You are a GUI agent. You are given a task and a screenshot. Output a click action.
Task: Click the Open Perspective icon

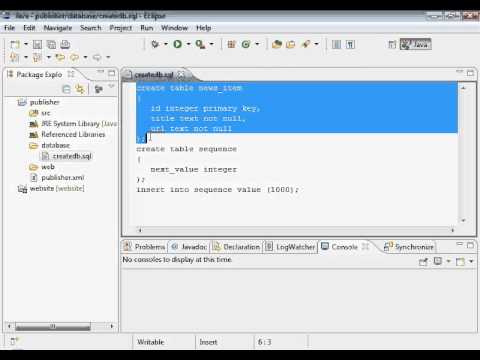(x=392, y=44)
